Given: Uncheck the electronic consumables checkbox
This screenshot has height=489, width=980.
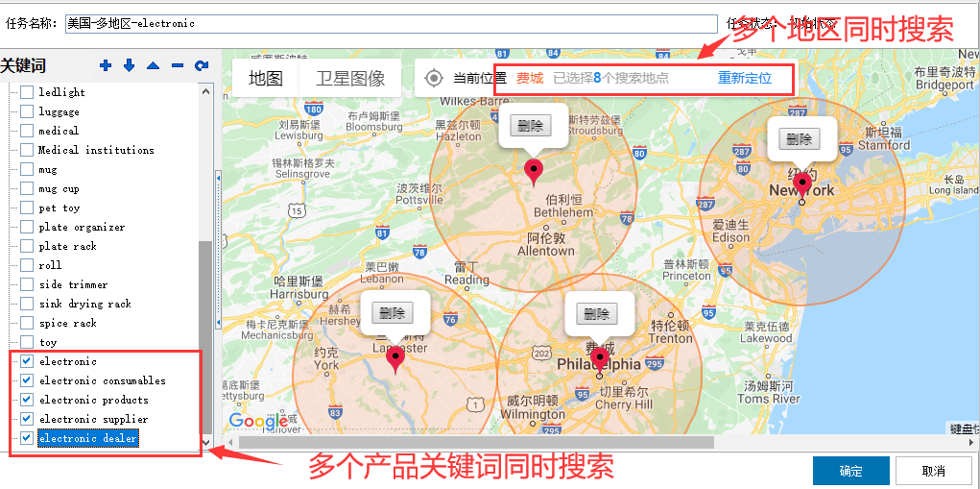Looking at the screenshot, I should tap(27, 380).
